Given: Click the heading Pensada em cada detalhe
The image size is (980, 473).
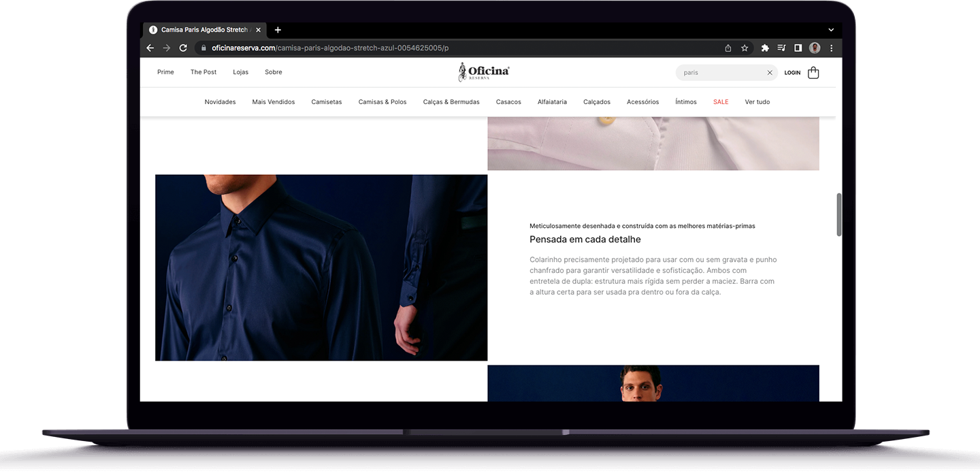Looking at the screenshot, I should tap(585, 240).
